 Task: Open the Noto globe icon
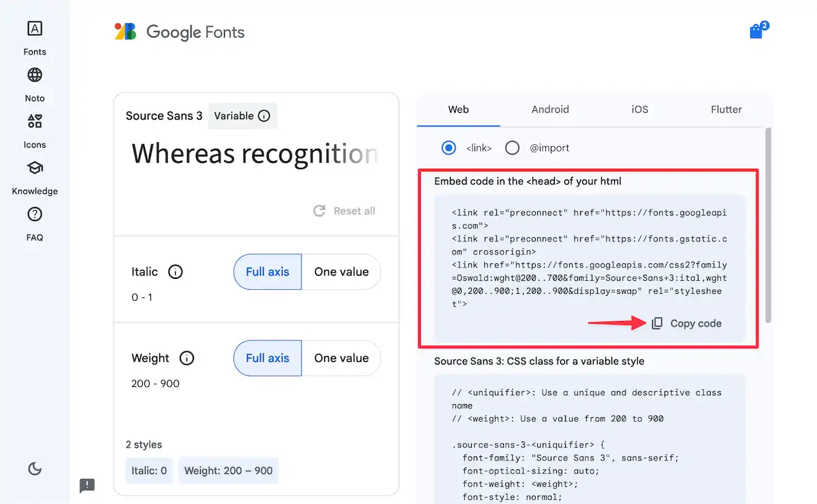tap(35, 75)
